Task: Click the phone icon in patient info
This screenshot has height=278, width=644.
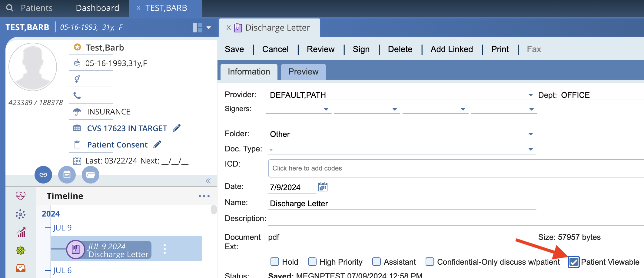Action: [x=77, y=95]
